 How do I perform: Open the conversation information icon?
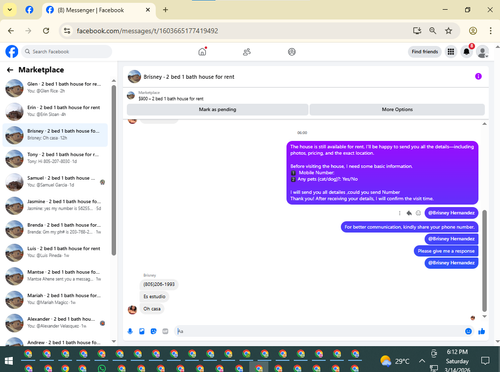pyautogui.click(x=478, y=76)
